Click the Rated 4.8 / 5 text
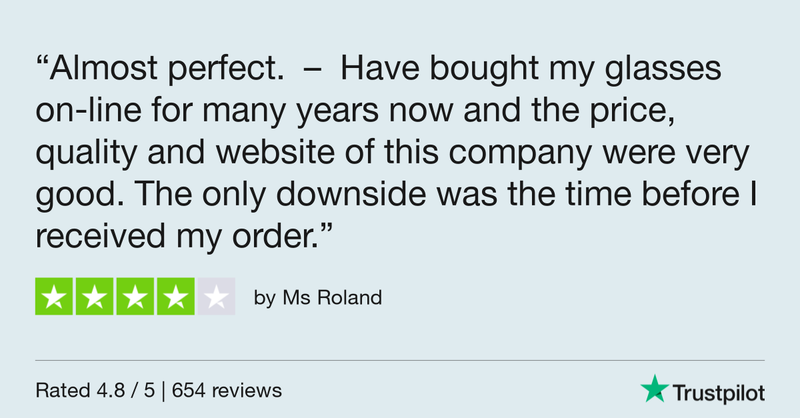800x418 pixels. [x=95, y=390]
